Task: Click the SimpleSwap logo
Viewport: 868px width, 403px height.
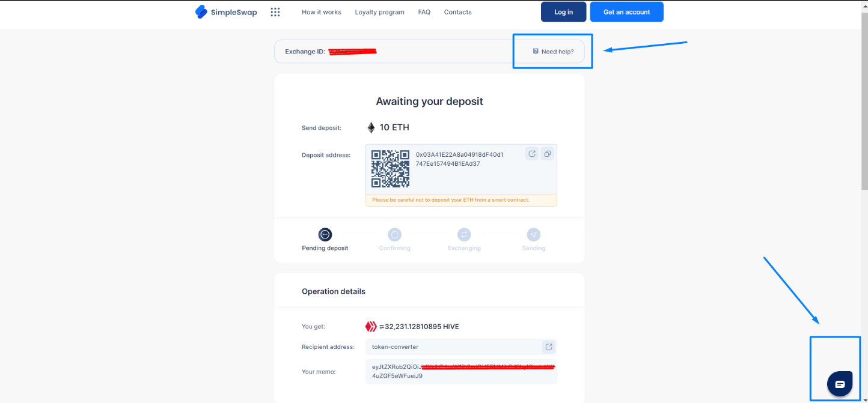Action: (x=226, y=12)
